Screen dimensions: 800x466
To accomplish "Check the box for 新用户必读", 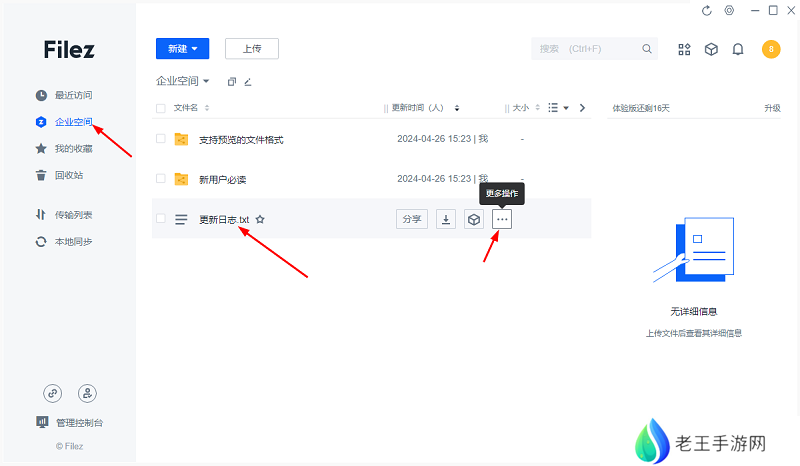I will point(161,178).
